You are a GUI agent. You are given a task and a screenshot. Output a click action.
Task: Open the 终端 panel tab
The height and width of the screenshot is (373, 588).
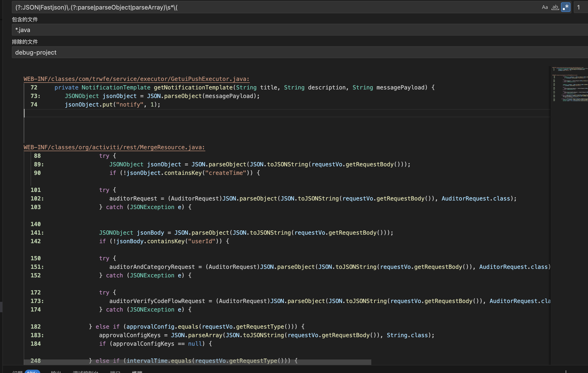click(137, 372)
